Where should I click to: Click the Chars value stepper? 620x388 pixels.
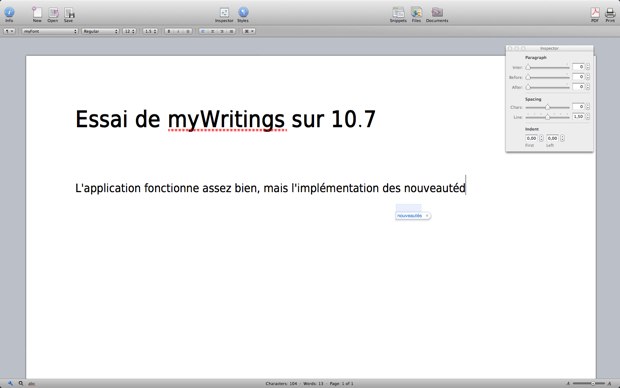tap(588, 107)
